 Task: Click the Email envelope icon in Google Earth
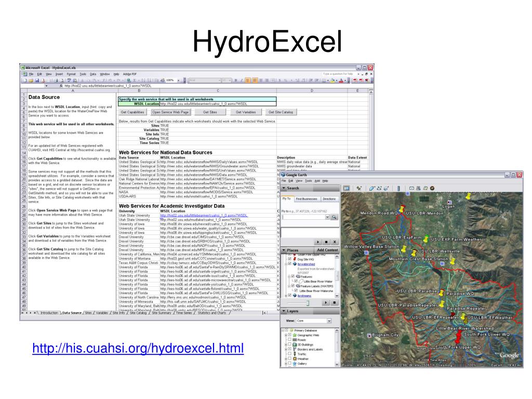point(411,188)
